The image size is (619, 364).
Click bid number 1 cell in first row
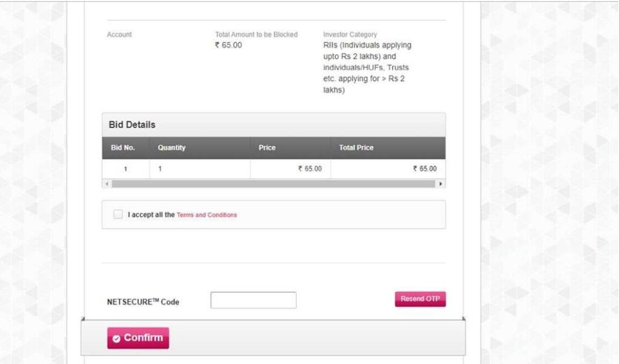(x=126, y=169)
